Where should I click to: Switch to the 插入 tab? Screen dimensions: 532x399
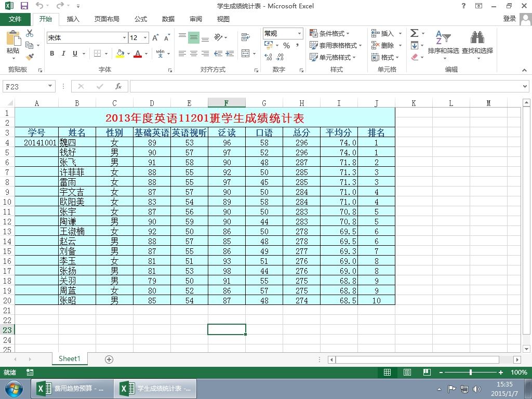click(73, 19)
